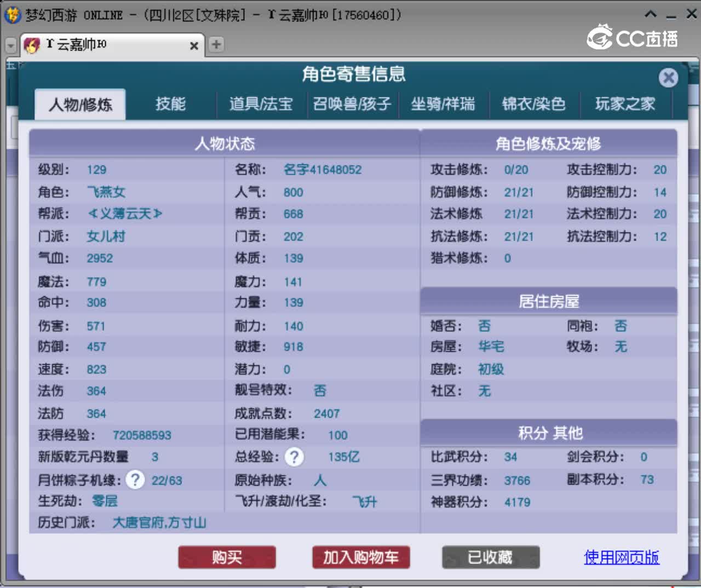Image resolution: width=701 pixels, height=588 pixels.
Task: Click the 积分 其他 section header
Action: 549,433
